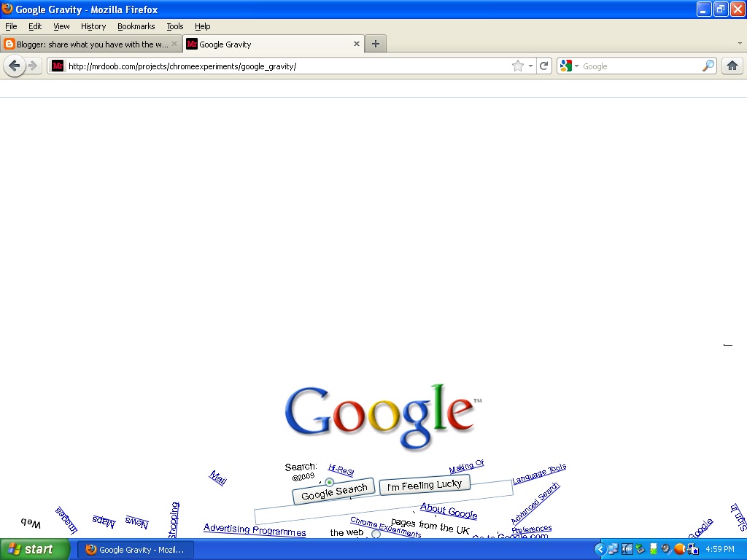
Task: Click the mrdoob site icon in address bar
Action: point(58,66)
